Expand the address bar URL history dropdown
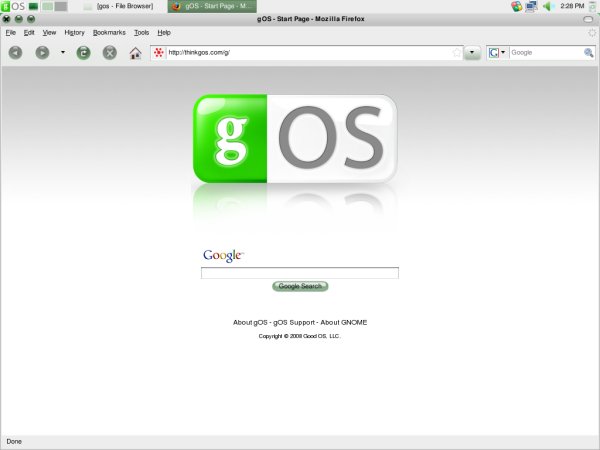Viewport: 600px width, 450px height. click(472, 52)
